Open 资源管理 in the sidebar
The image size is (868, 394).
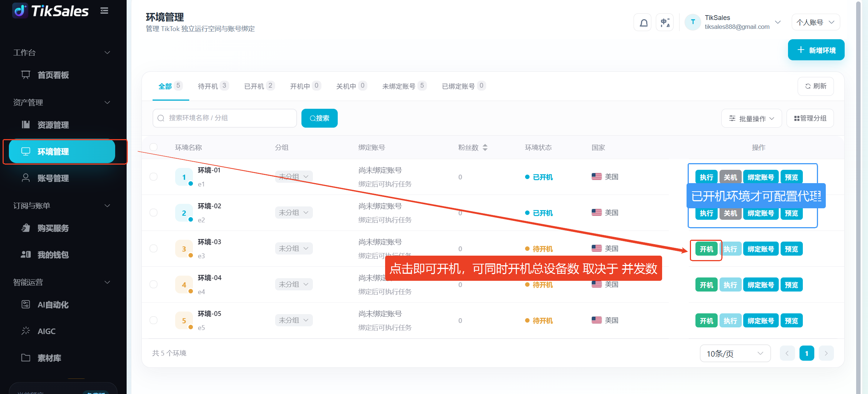click(x=61, y=125)
